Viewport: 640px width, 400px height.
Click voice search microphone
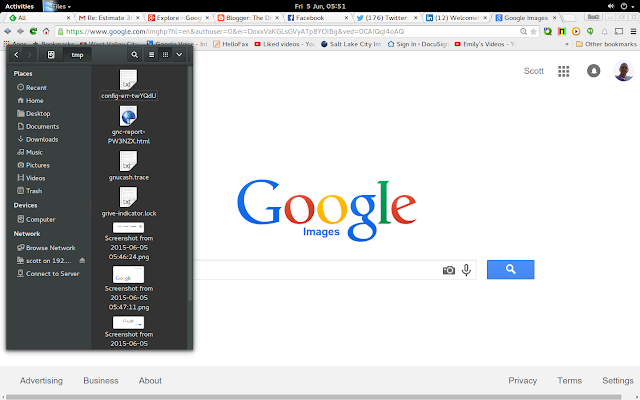(x=467, y=270)
